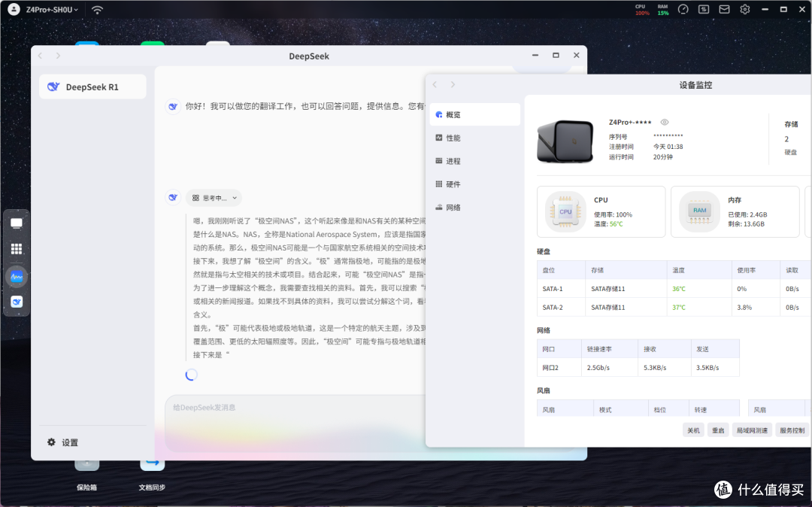Click the DeepSeek avatar beside 思考中
The image size is (812, 507).
(172, 197)
